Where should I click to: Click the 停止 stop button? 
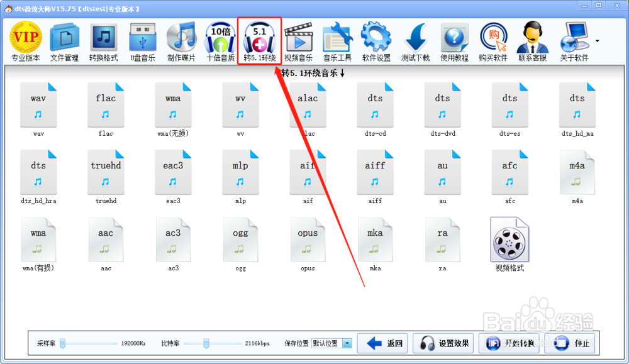[570, 343]
